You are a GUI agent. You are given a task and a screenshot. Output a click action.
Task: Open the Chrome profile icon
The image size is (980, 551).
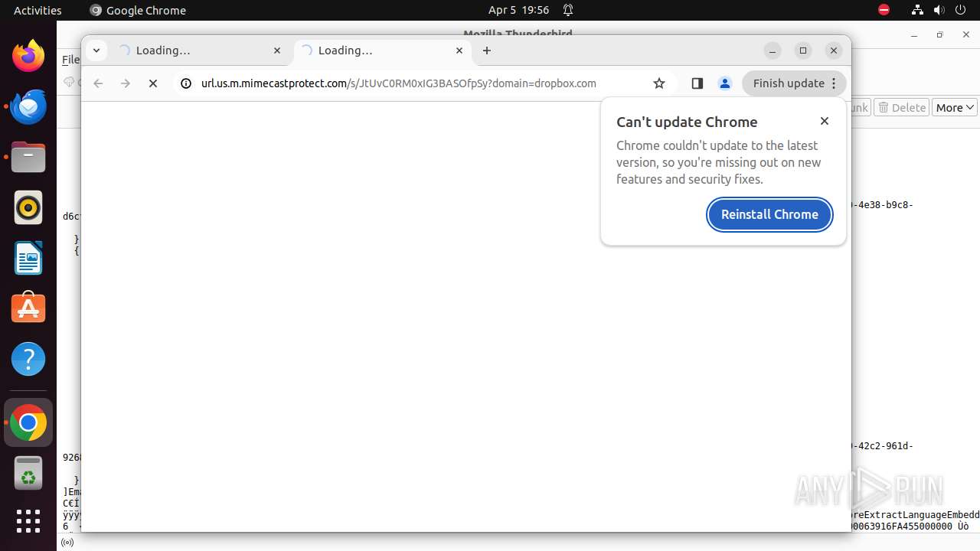point(725,83)
